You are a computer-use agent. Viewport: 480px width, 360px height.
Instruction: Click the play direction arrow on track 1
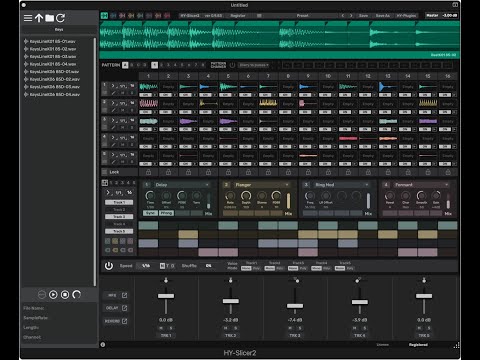113,86
